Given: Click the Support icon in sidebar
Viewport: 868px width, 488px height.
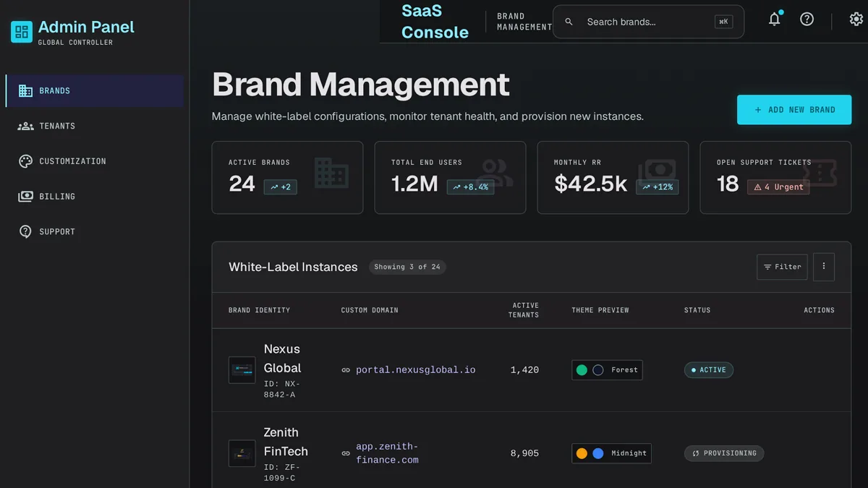Looking at the screenshot, I should click(25, 232).
